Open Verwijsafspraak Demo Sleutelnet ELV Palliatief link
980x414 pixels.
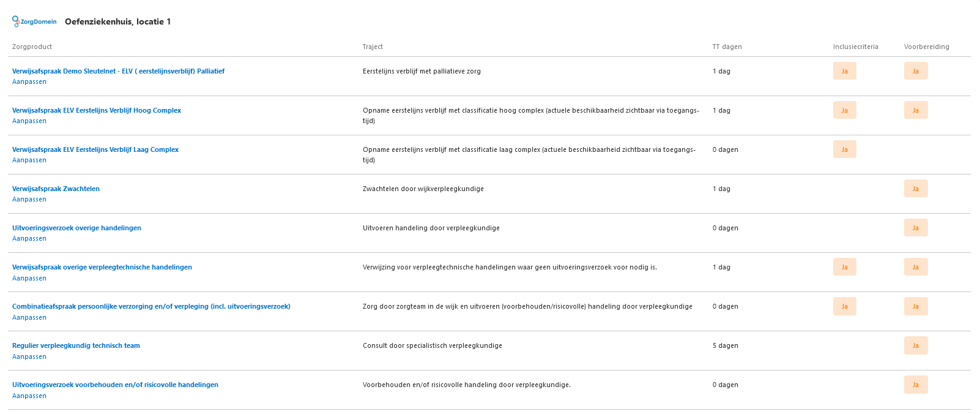coord(118,71)
